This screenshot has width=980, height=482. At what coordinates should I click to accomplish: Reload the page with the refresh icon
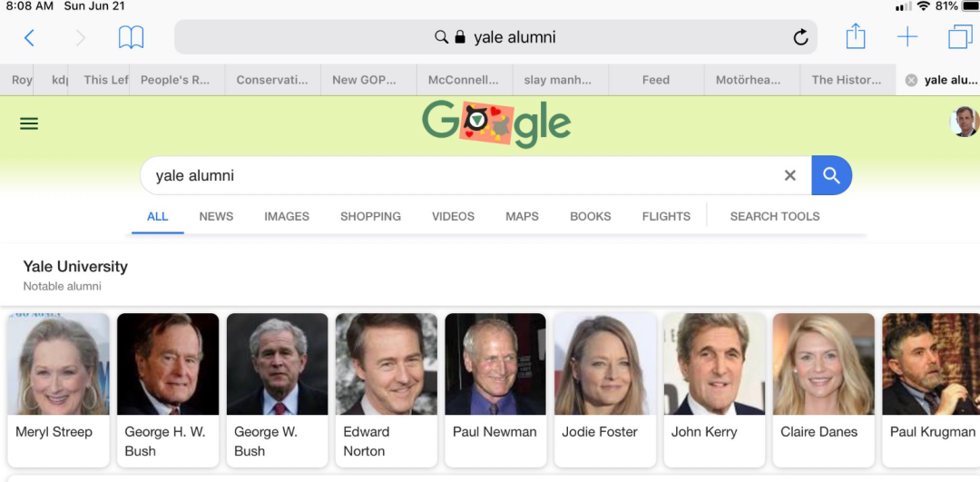pyautogui.click(x=800, y=37)
